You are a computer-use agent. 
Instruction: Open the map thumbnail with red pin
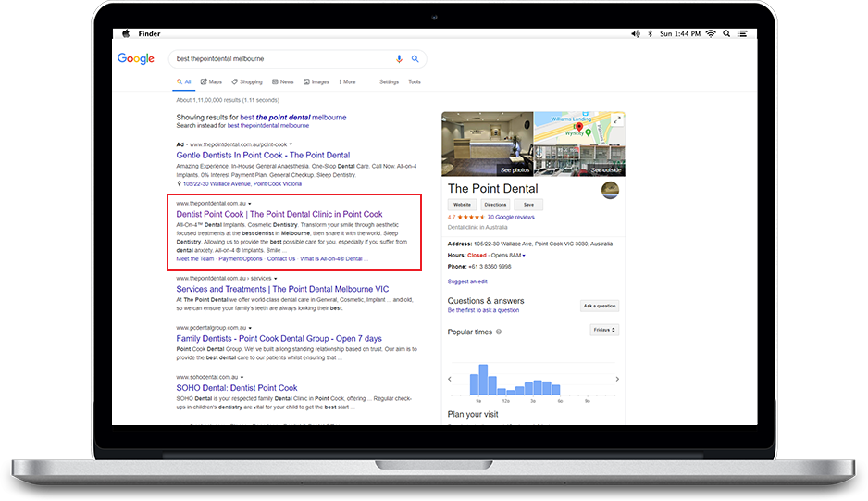coord(579,127)
